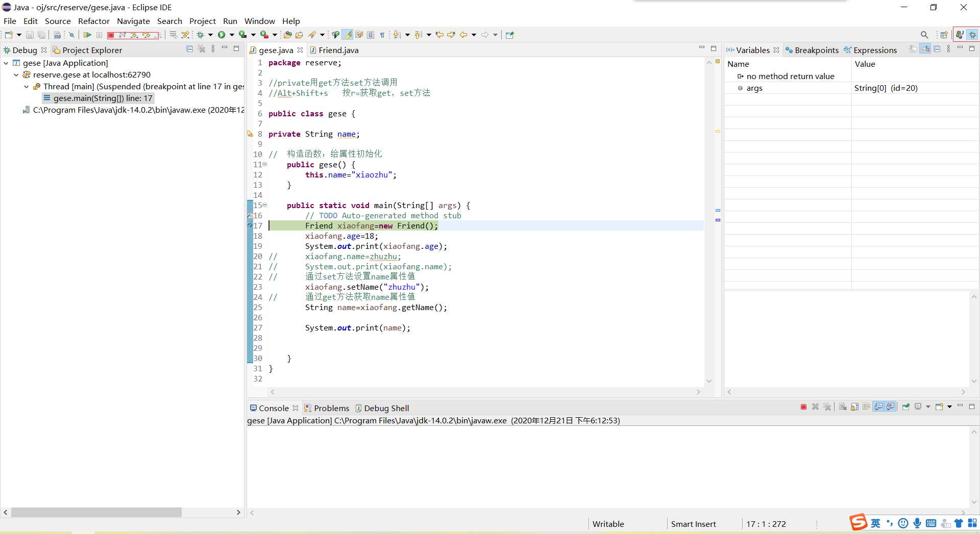Click editor vertical scrollbar down arrow
Viewport: 980px width, 534px height.
click(709, 381)
